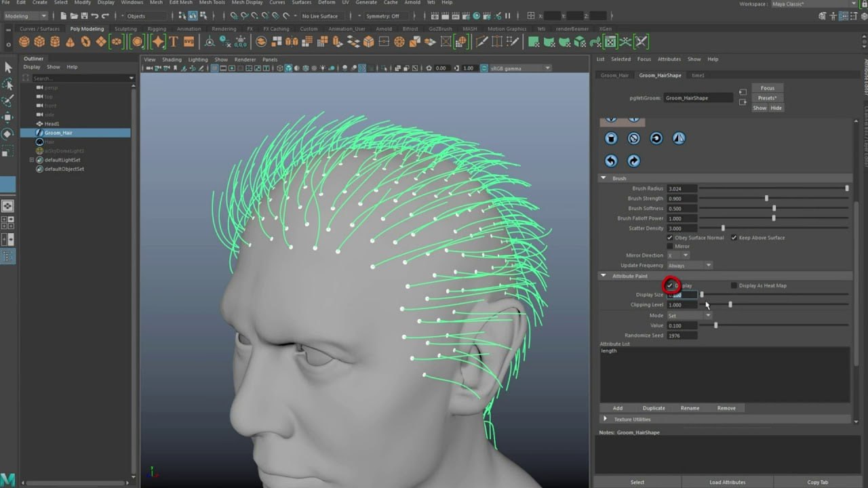
Task: Click the Duplicate attribute button
Action: tap(654, 408)
